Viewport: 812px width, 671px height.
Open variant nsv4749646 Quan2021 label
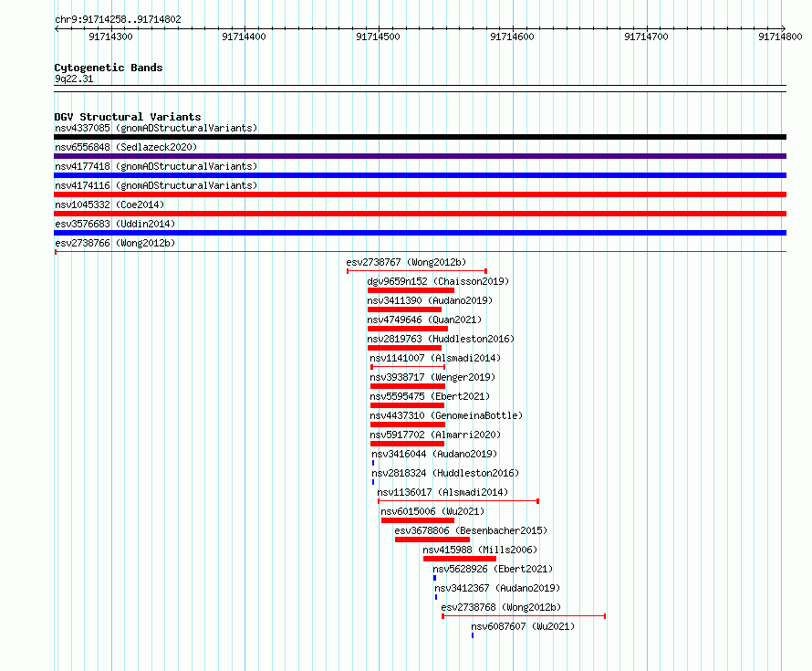point(424,320)
